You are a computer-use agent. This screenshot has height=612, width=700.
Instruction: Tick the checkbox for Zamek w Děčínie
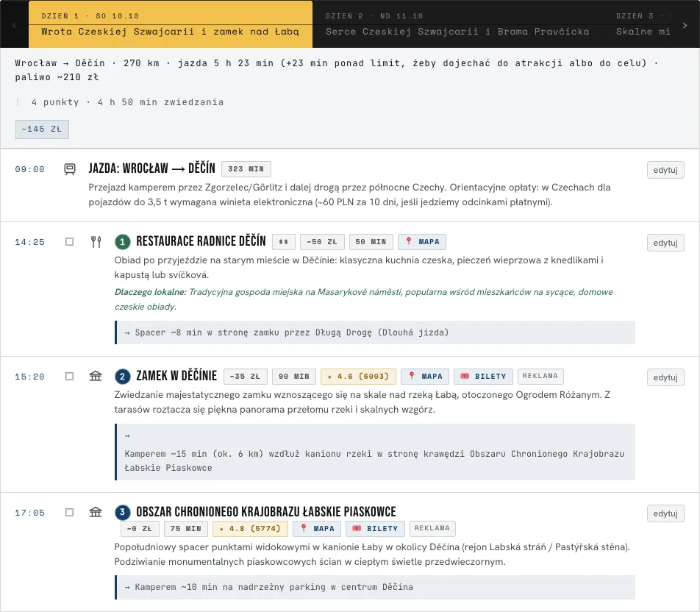point(69,376)
